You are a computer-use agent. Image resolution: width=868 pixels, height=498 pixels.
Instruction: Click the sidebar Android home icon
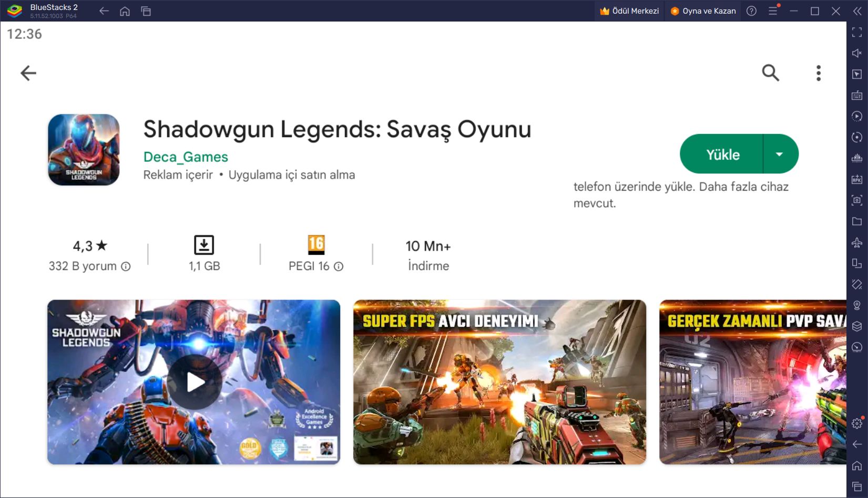(x=857, y=465)
